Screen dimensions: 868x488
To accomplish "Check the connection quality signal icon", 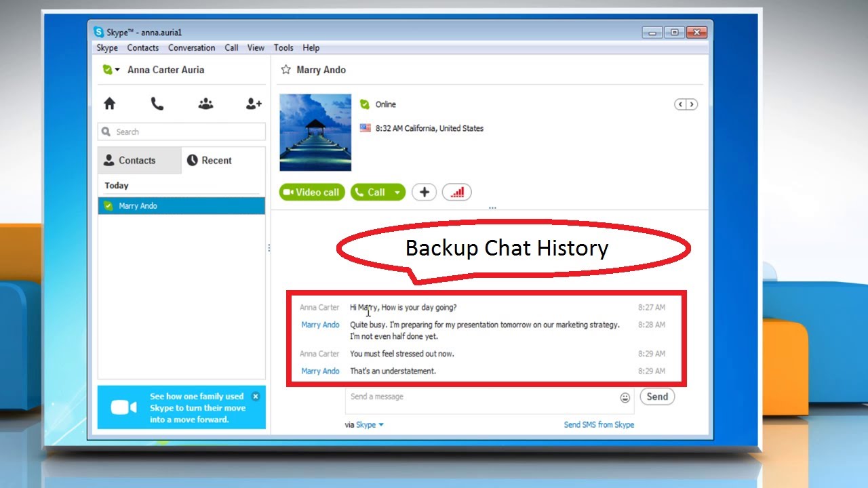I will coord(457,192).
